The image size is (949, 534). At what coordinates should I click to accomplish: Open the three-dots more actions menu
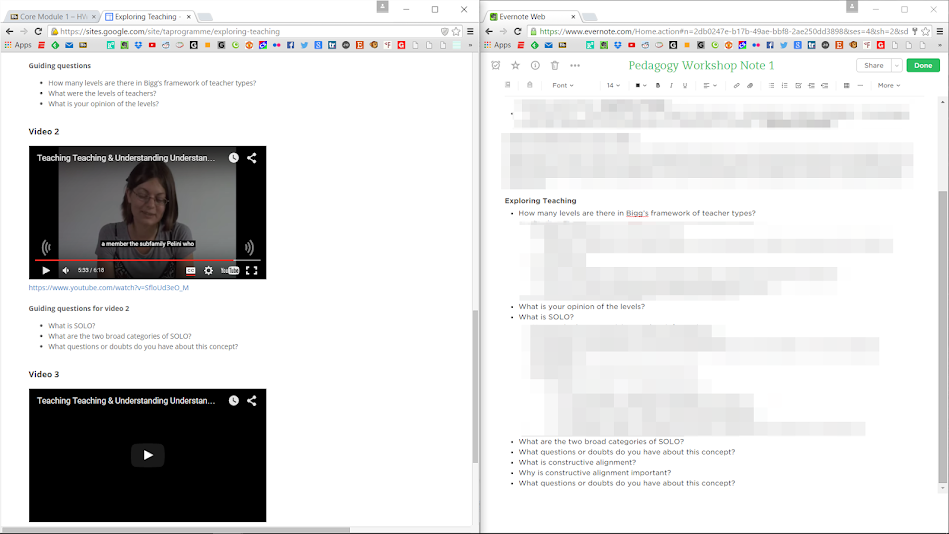coord(575,65)
